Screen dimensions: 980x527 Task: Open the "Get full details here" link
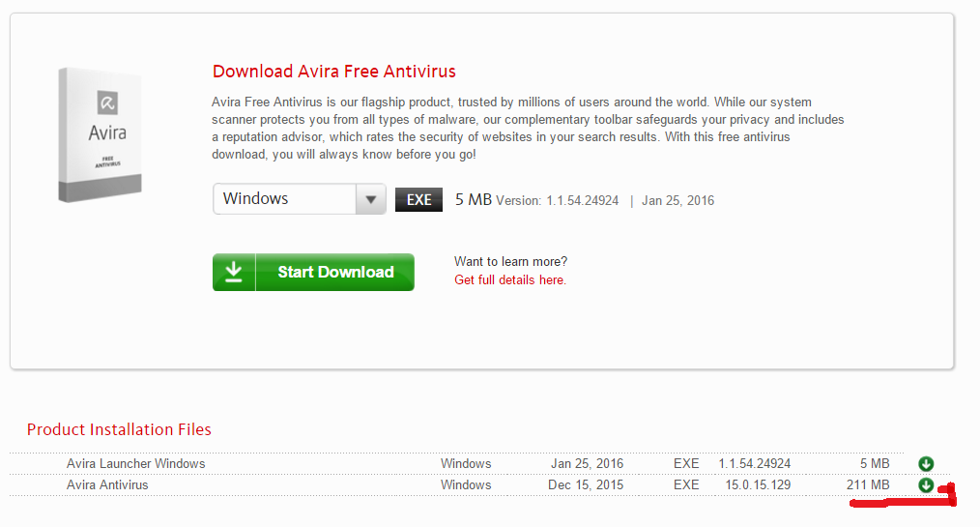(510, 279)
